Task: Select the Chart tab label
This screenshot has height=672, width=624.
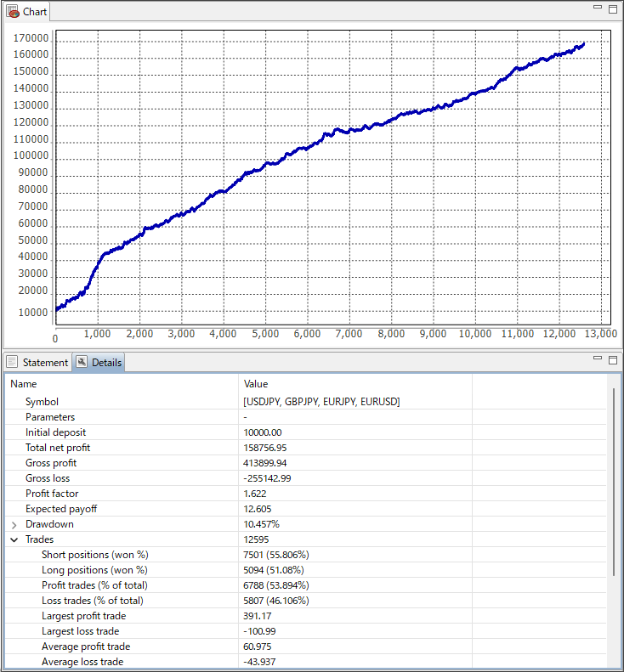Action: (x=35, y=12)
